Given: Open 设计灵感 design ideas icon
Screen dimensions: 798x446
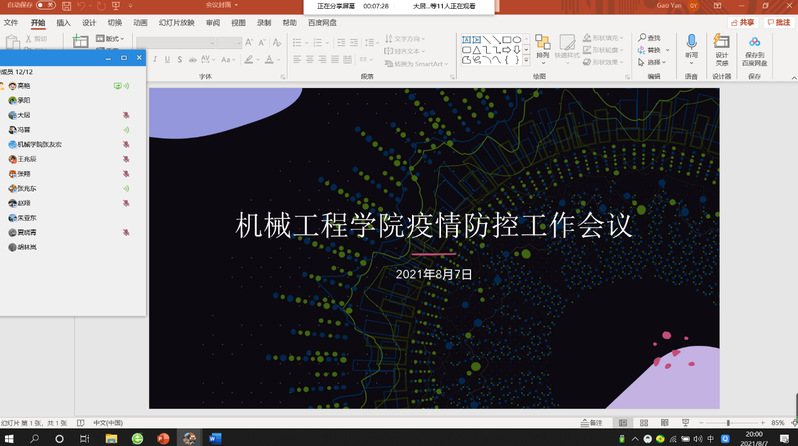Looking at the screenshot, I should 722,42.
